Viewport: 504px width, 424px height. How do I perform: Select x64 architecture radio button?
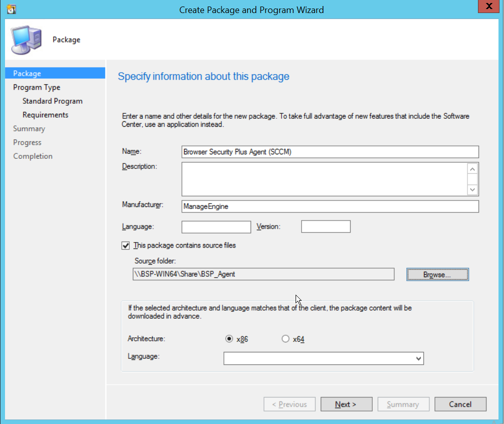tap(286, 339)
